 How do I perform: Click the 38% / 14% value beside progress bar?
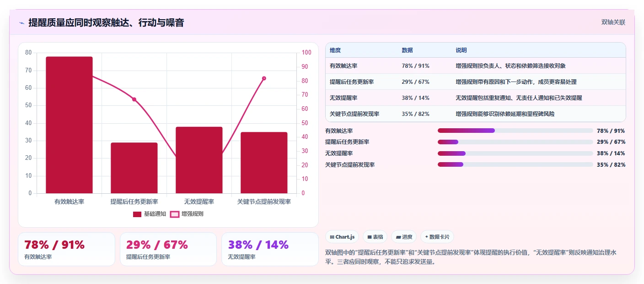(611, 153)
